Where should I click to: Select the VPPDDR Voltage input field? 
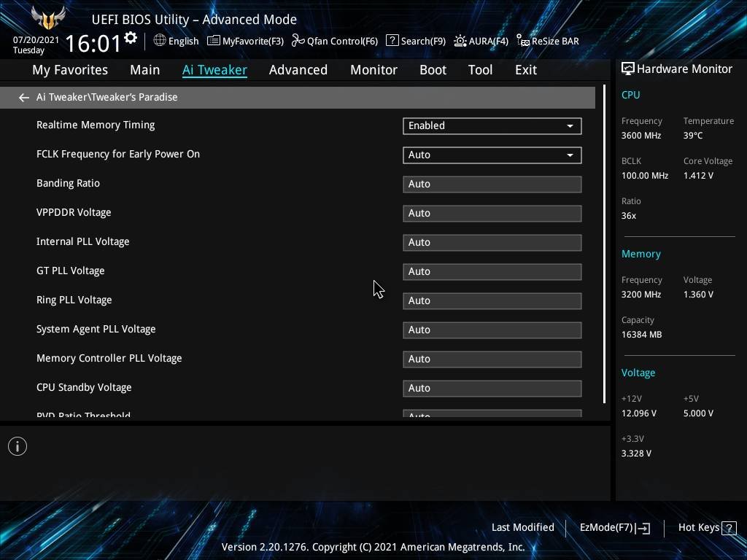click(x=492, y=213)
